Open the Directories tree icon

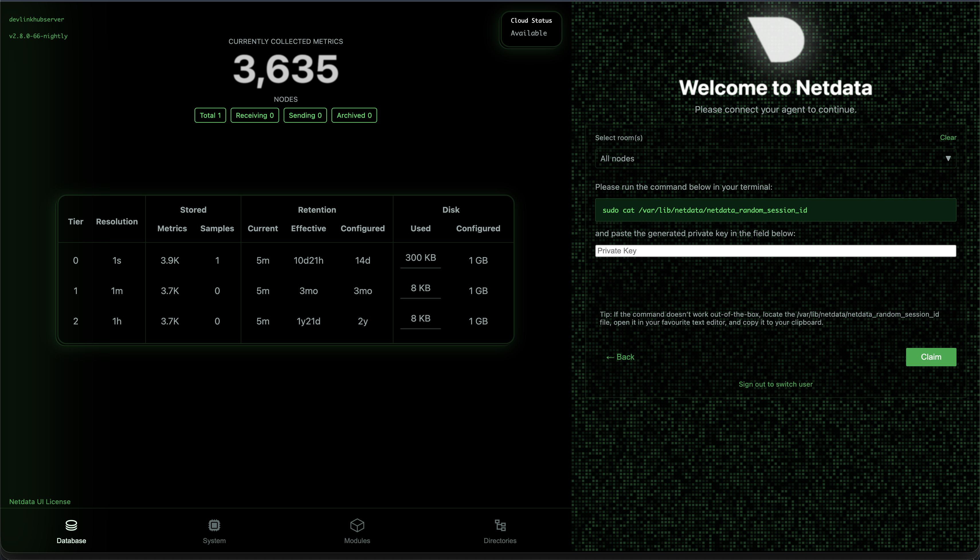coord(500,525)
